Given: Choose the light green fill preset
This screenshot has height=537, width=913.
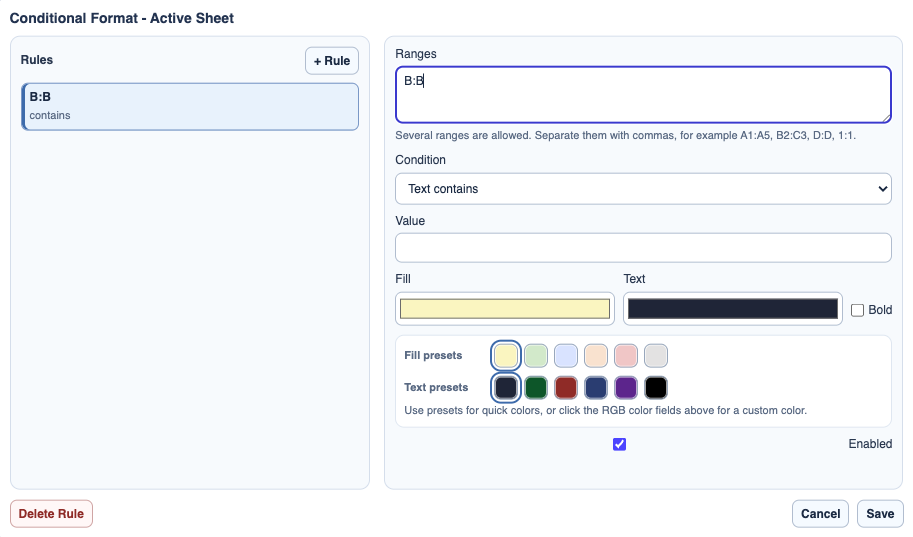Looking at the screenshot, I should point(536,356).
